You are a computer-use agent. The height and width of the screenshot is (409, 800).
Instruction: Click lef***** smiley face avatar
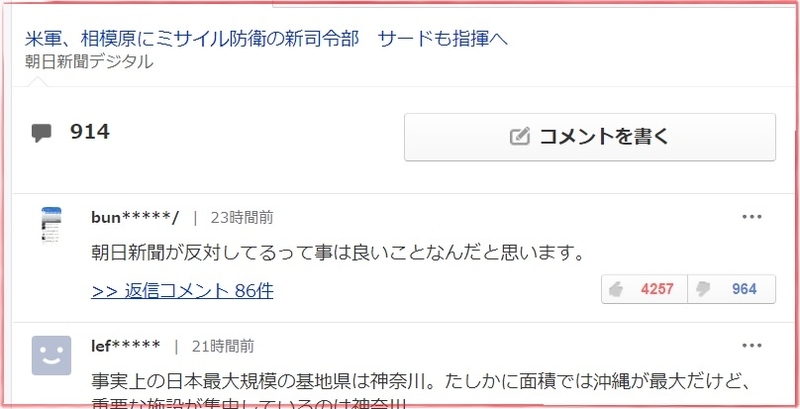pyautogui.click(x=52, y=355)
